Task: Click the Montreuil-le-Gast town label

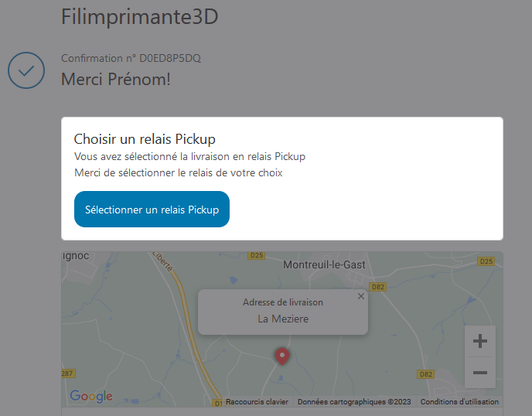Action: tap(324, 264)
